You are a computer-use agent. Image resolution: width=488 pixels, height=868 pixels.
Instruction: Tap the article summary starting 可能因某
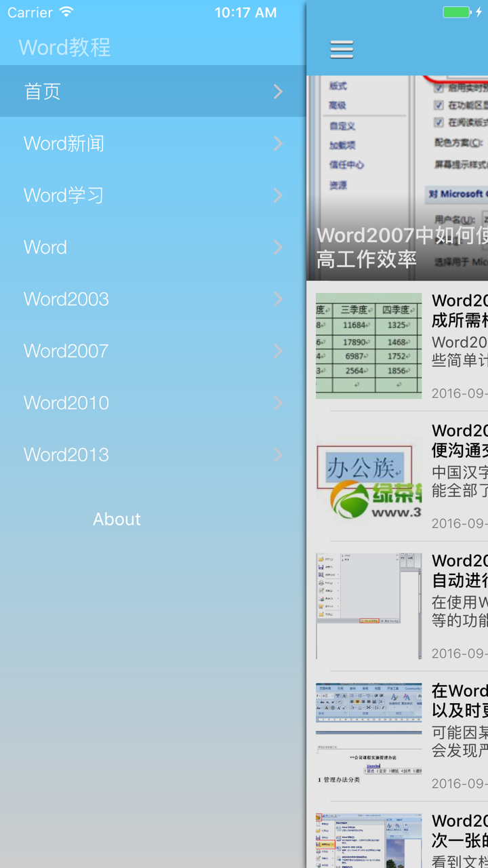[x=460, y=741]
